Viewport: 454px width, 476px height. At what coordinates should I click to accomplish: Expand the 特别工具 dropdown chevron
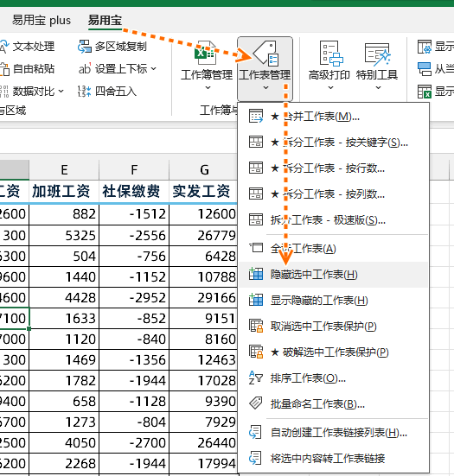coord(378,88)
